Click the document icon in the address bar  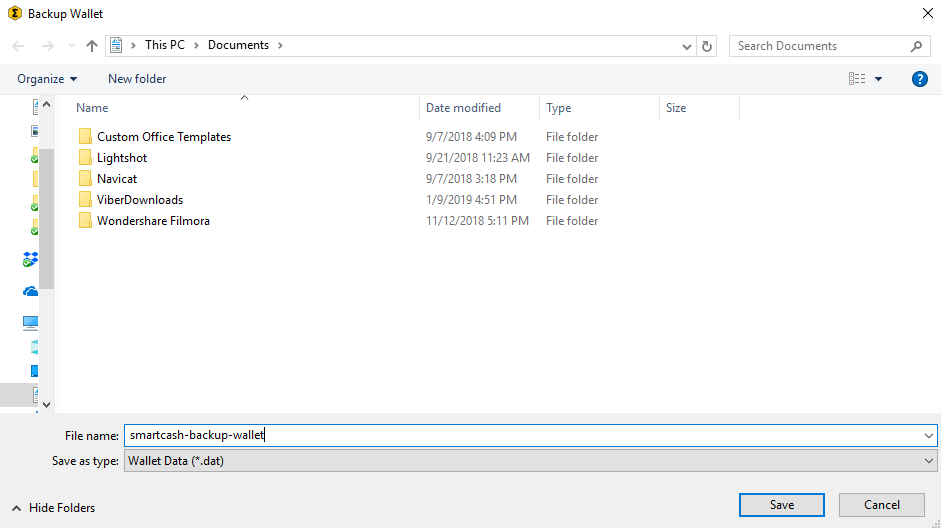[x=116, y=45]
